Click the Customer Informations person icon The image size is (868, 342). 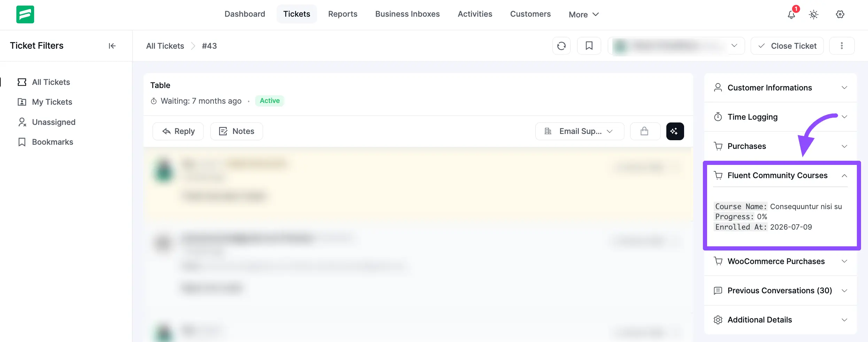[718, 88]
